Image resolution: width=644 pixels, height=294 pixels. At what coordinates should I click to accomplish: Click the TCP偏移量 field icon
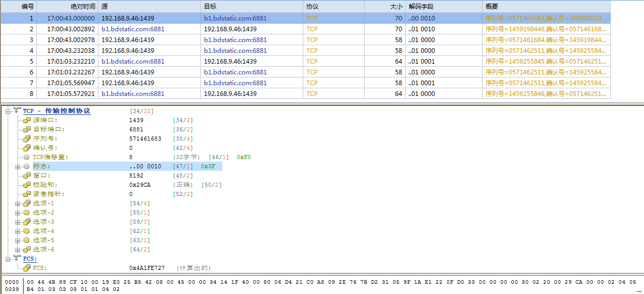(x=27, y=157)
